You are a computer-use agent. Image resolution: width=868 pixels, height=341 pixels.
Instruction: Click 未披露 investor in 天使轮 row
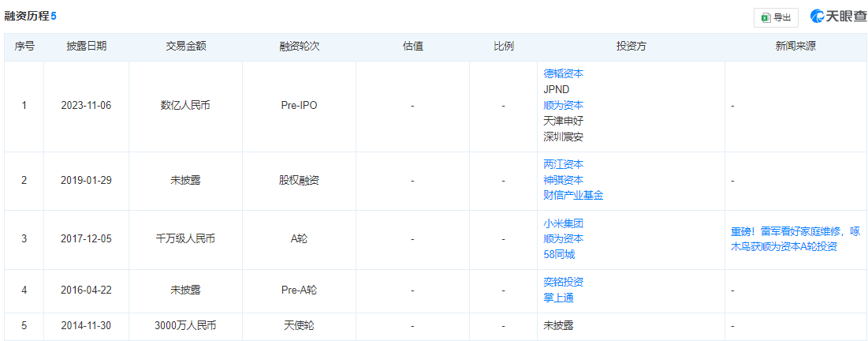[558, 325]
